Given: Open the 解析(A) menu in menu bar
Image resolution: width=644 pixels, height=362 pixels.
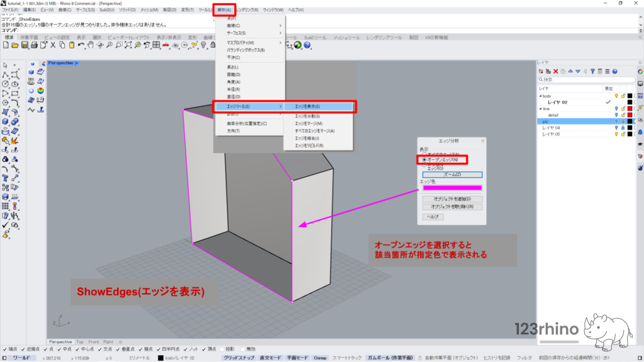Looking at the screenshot, I should point(225,10).
